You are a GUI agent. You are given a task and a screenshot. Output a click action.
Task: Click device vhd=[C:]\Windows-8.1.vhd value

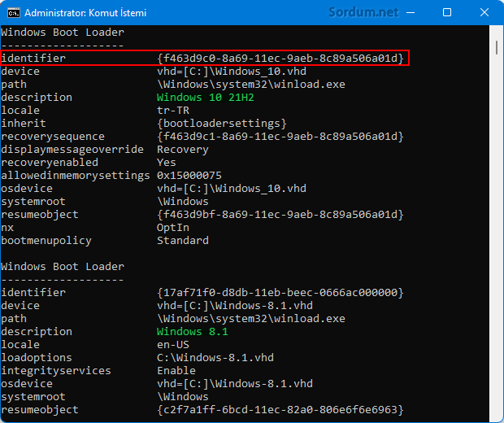point(235,305)
